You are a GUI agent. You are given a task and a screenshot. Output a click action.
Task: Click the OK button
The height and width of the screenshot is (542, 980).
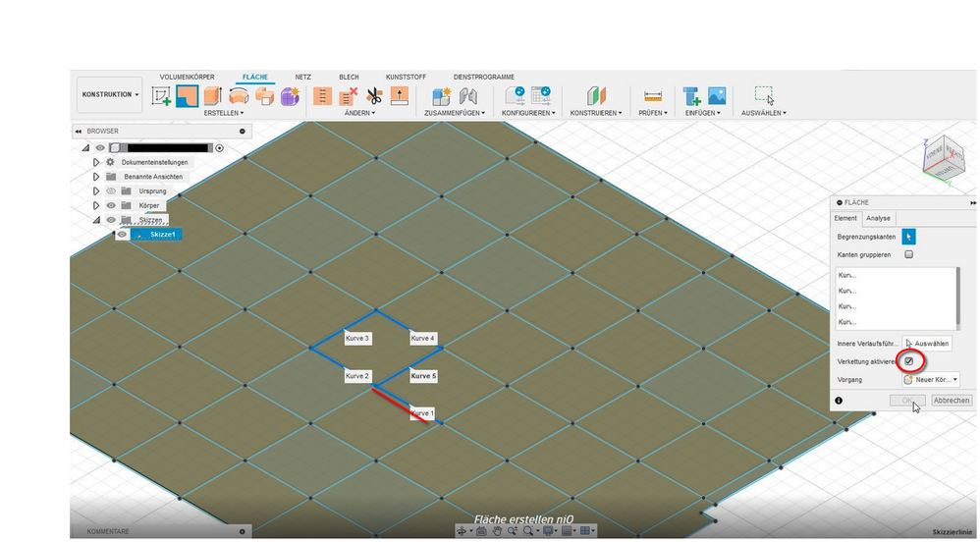point(907,400)
